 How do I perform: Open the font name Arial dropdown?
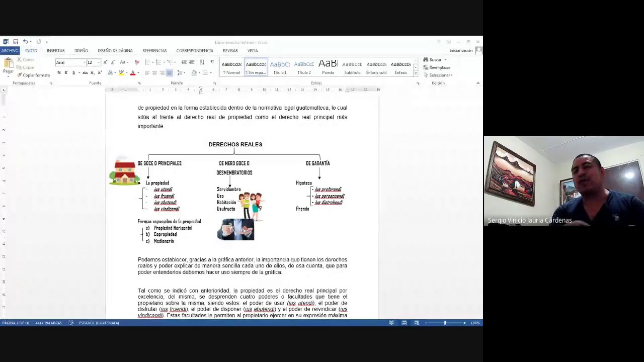coord(84,62)
